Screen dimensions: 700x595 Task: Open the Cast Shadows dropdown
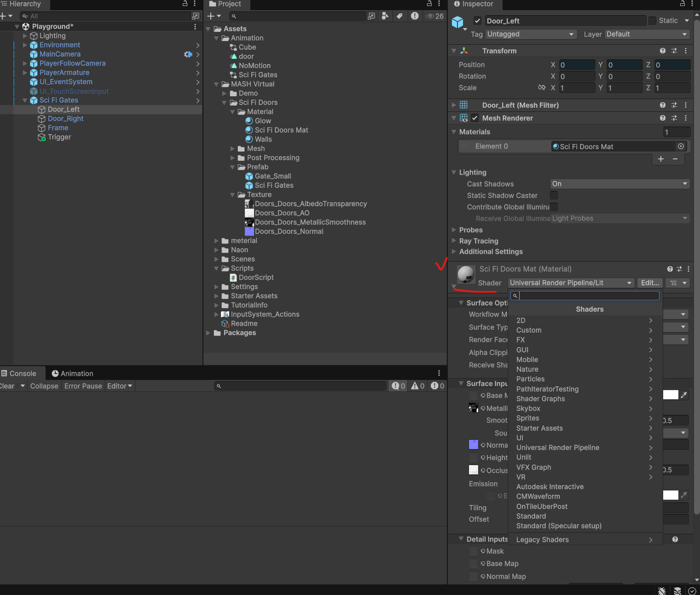(620, 184)
